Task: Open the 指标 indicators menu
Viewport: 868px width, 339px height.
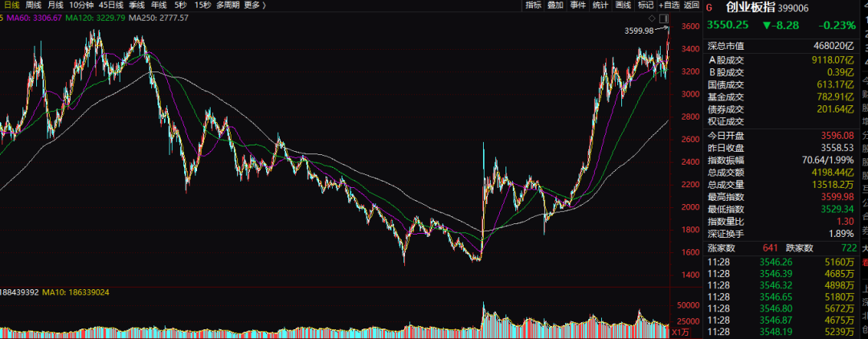Action: tap(534, 5)
